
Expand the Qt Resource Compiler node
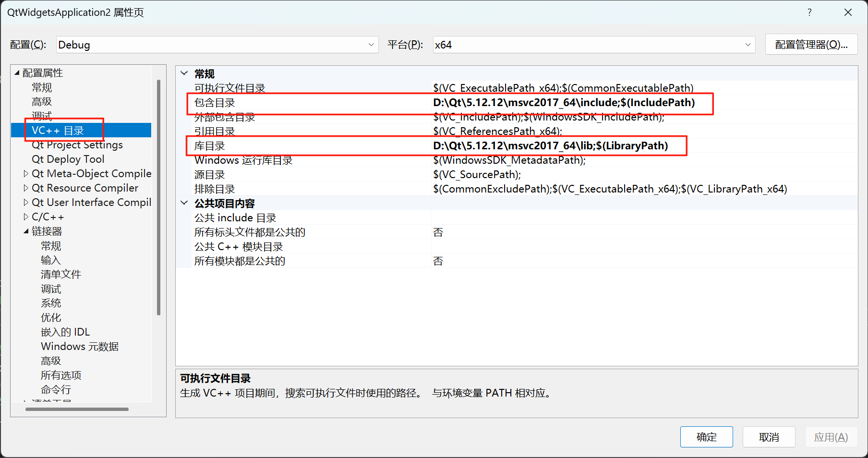coord(25,188)
